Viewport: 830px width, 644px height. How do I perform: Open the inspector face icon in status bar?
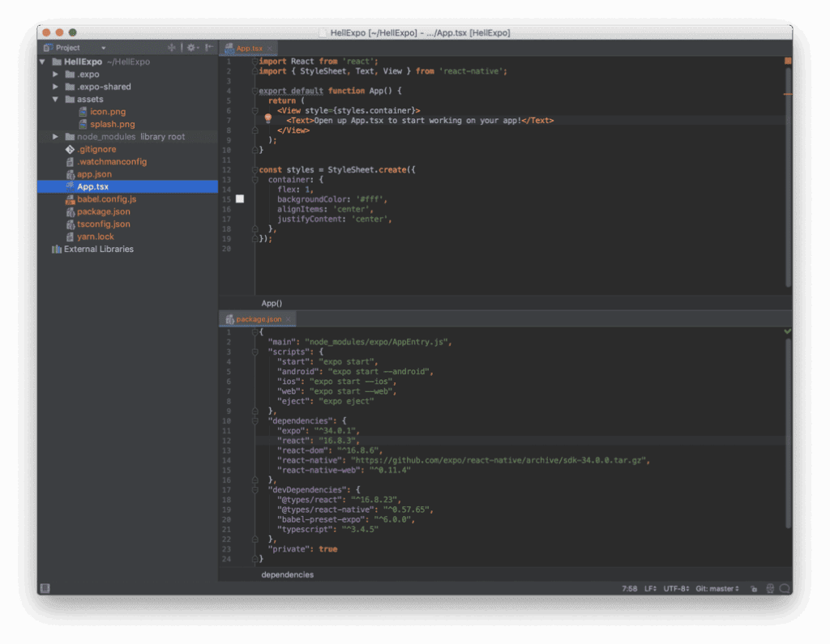769,589
